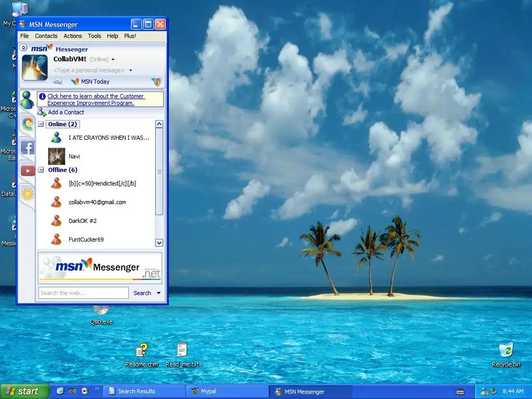Screen dimensions: 532x399
Task: Click the info icon in the notice bar
Action: 43,96
